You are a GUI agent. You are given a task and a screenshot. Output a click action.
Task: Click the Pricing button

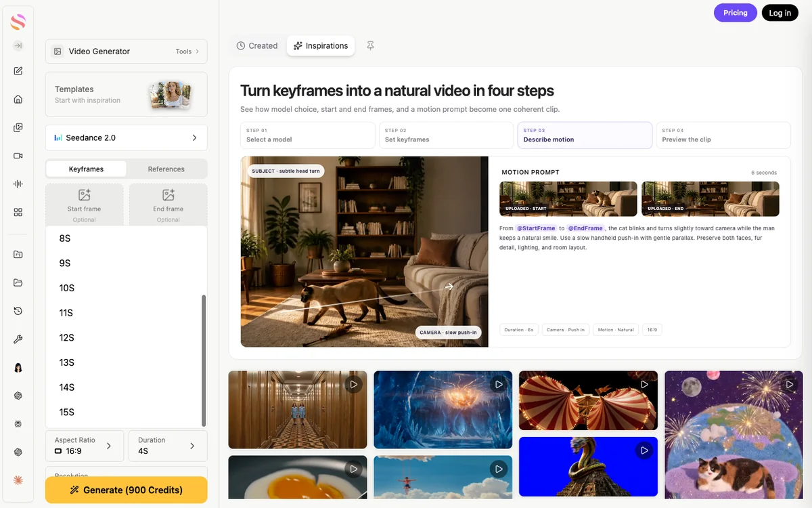click(x=736, y=13)
